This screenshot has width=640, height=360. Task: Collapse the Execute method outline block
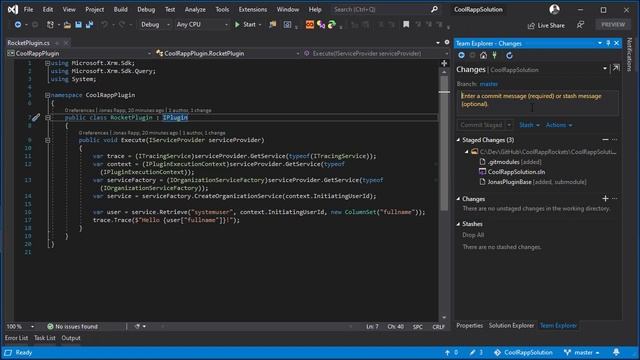[x=47, y=140]
